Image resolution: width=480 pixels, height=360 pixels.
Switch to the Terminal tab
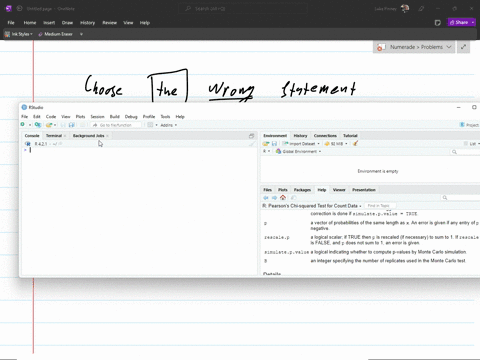pos(54,136)
